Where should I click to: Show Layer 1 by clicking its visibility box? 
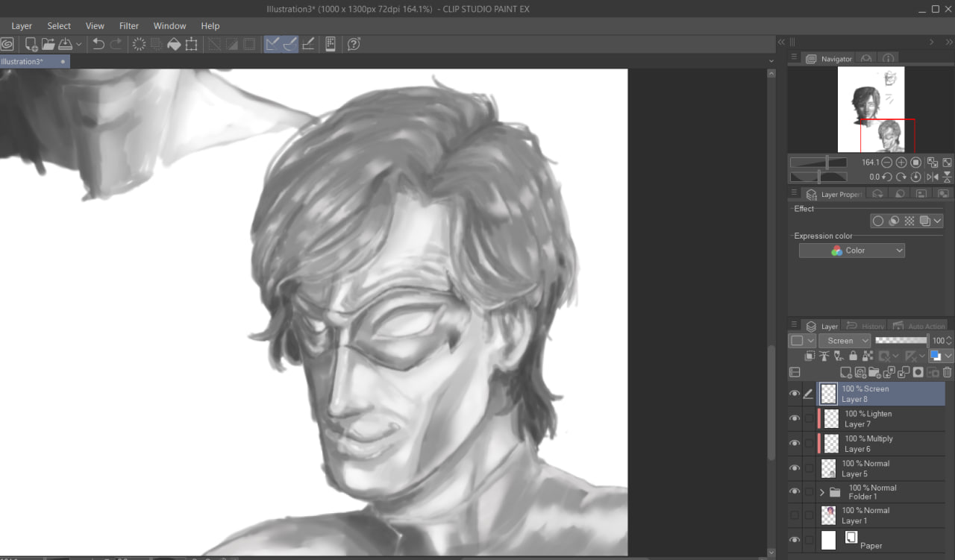[x=795, y=515]
